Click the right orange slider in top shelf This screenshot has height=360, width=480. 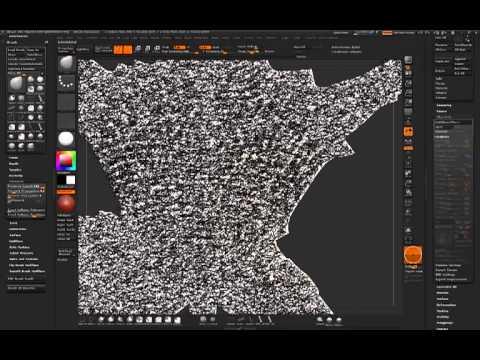click(x=206, y=47)
